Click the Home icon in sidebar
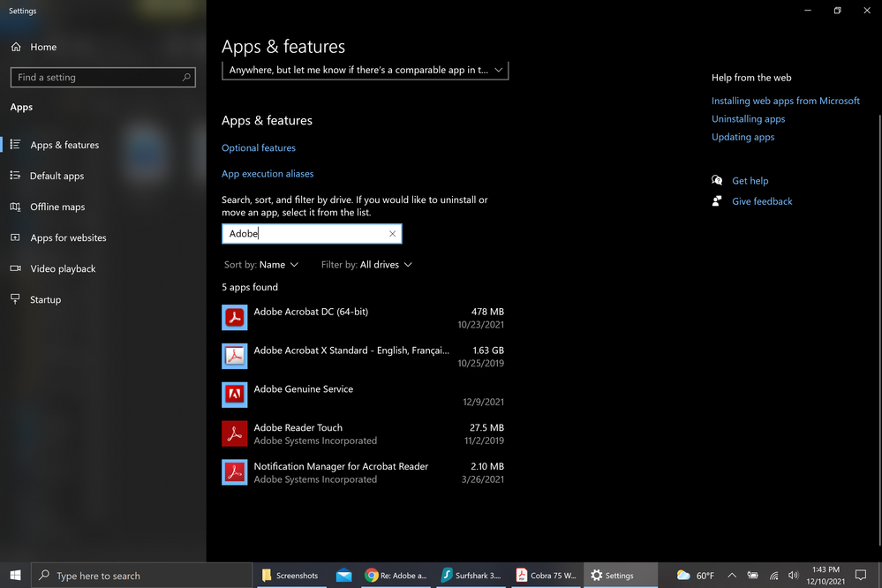The height and width of the screenshot is (588, 882). pyautogui.click(x=16, y=47)
